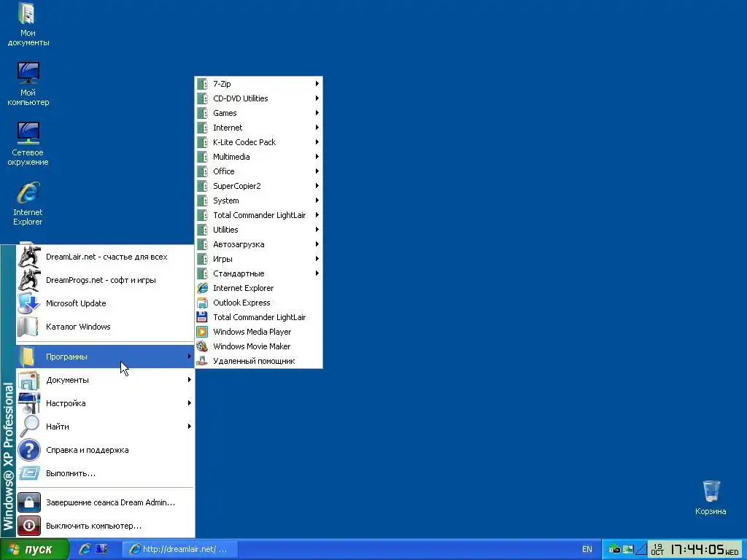The image size is (747, 560).
Task: Expand the Internet program folder
Action: pyautogui.click(x=259, y=128)
